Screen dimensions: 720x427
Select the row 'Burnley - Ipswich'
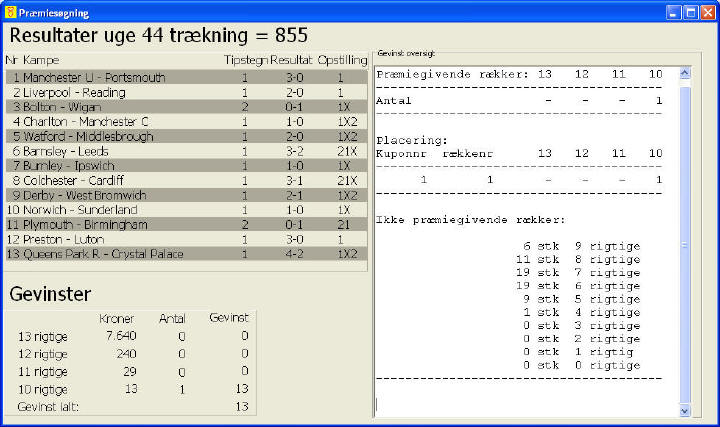click(x=186, y=166)
